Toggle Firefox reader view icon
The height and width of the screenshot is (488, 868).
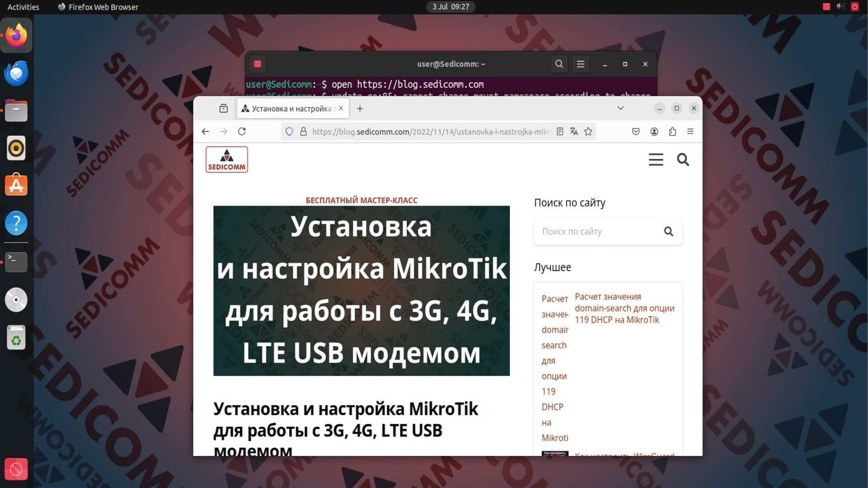560,131
